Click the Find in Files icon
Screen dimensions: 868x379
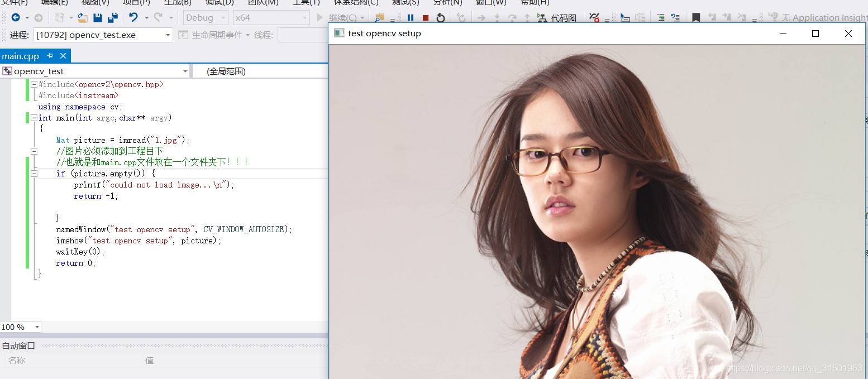379,18
